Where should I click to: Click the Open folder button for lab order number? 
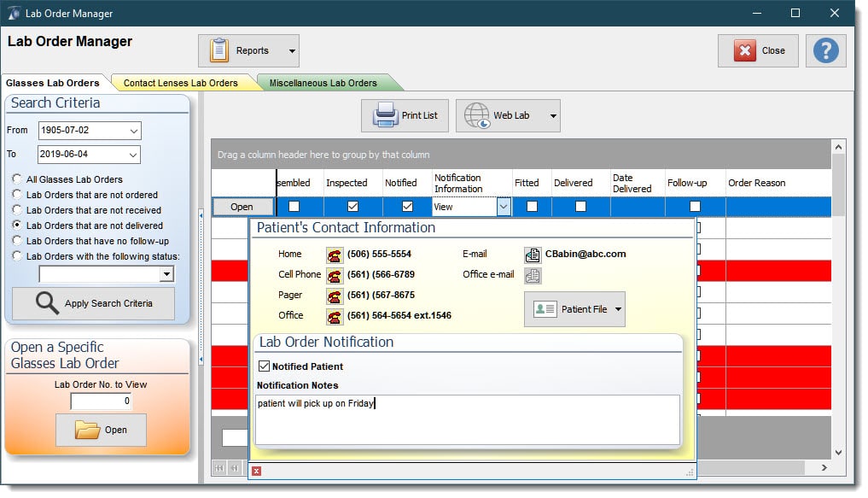point(101,430)
